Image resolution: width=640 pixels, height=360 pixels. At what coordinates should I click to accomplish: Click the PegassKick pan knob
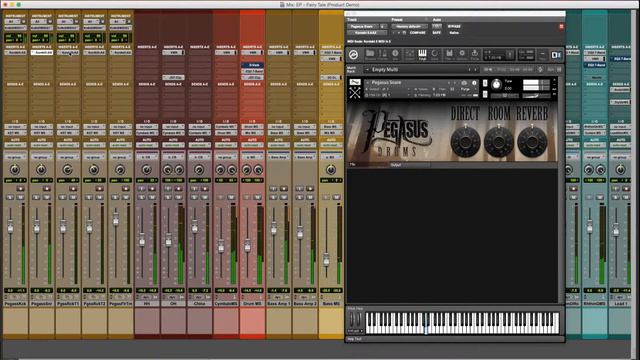coord(15,169)
